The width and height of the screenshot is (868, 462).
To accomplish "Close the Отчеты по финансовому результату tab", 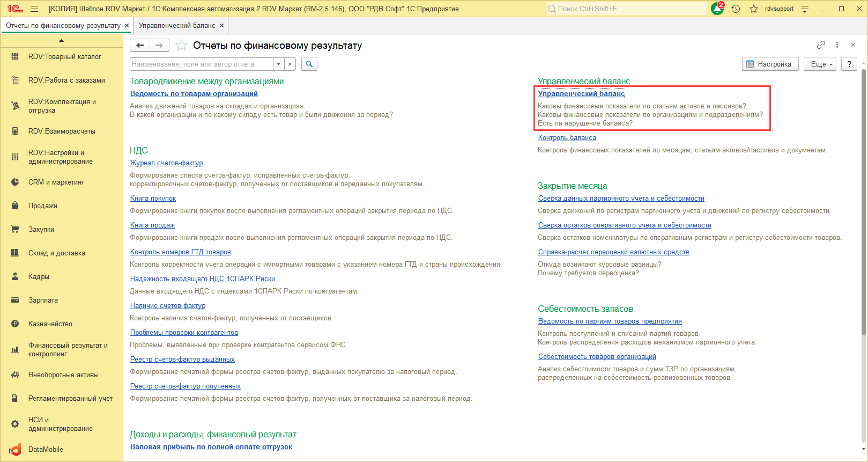I will [127, 25].
